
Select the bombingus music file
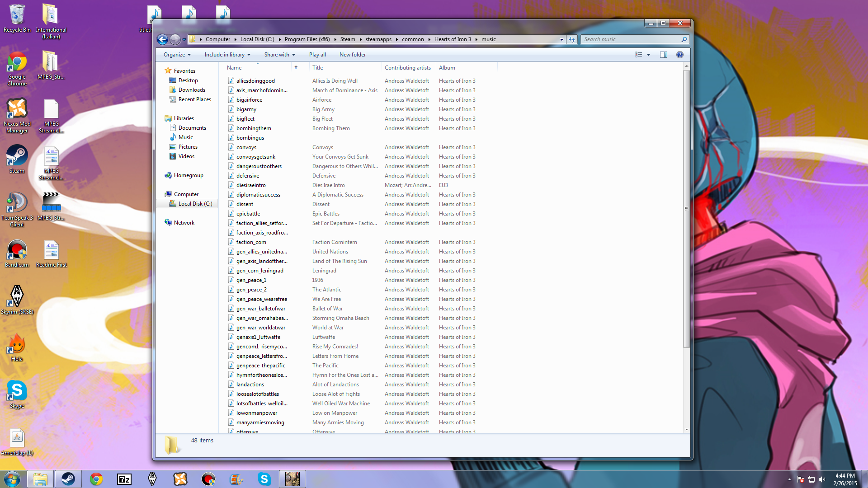250,138
